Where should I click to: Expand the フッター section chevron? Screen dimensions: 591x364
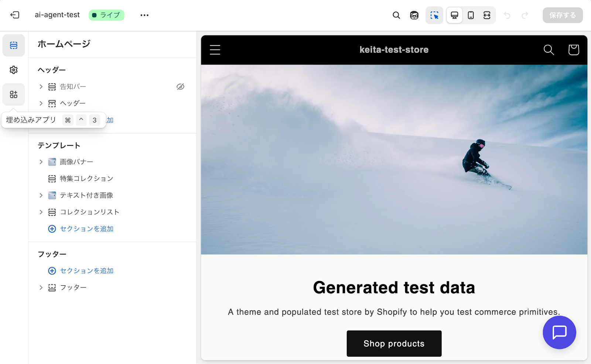pos(41,288)
